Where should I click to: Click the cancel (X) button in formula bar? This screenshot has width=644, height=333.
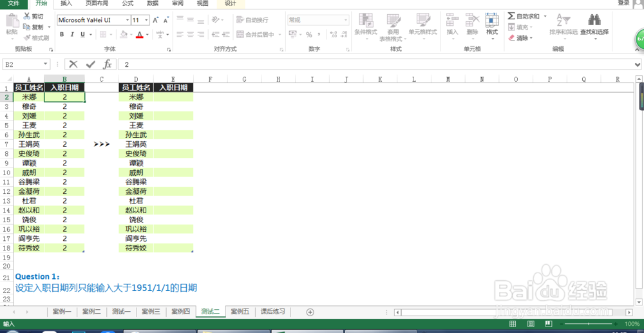tap(73, 64)
